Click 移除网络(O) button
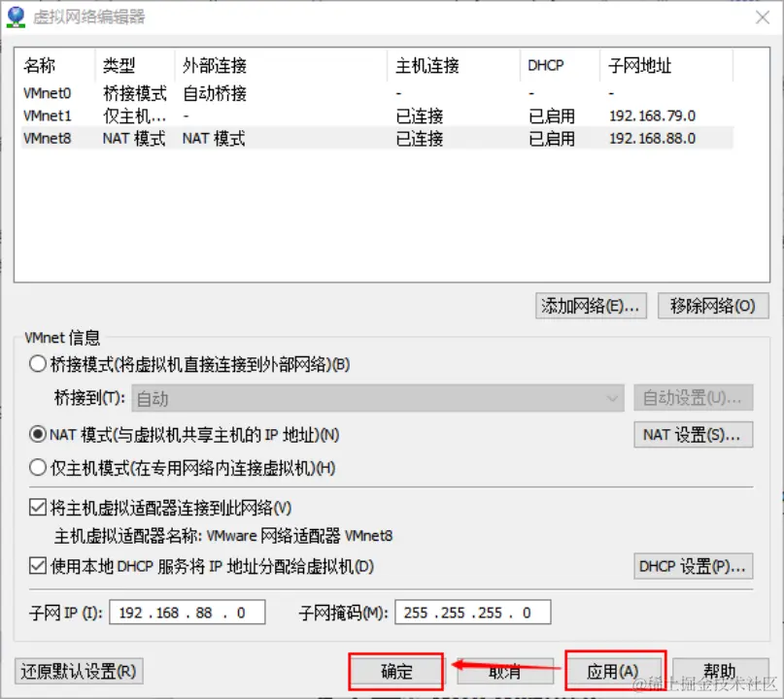Screen dimensions: 784x699 coord(713,306)
